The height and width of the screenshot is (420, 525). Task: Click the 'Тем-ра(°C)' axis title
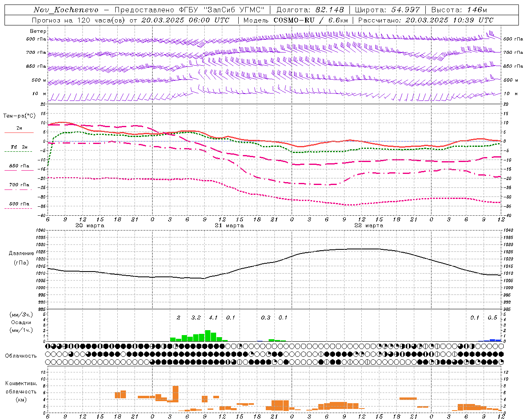[x=19, y=116]
